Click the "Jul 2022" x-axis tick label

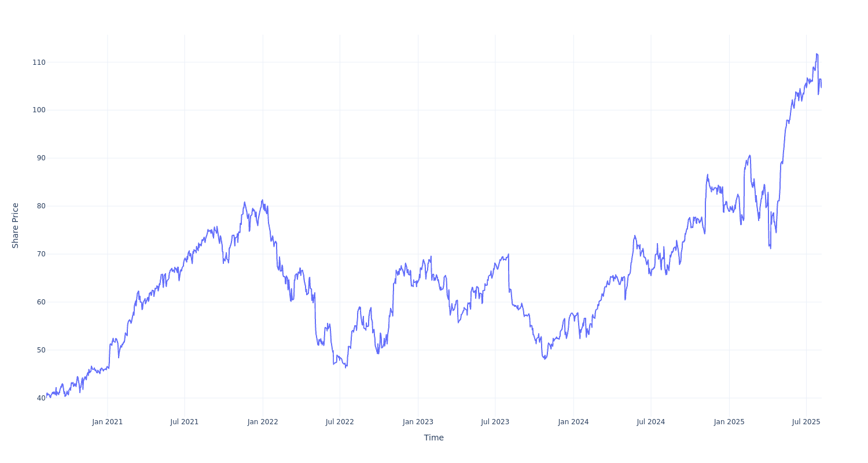click(340, 422)
